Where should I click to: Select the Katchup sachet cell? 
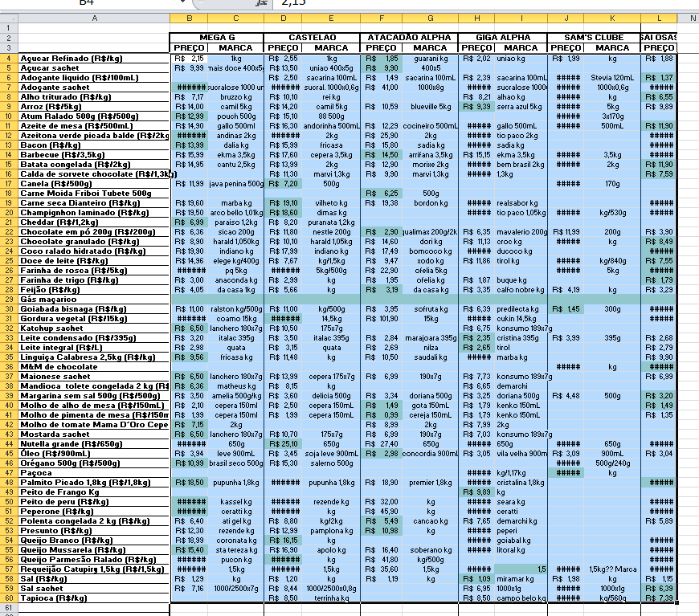94,328
